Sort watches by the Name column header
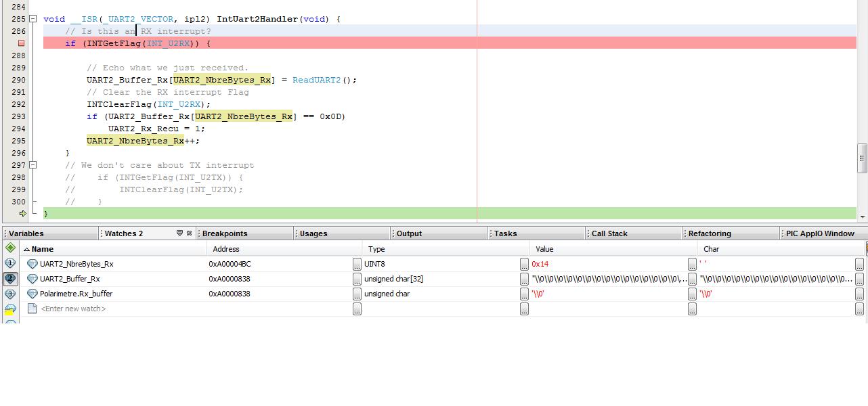Viewport: 868px width, 406px height. pos(113,249)
